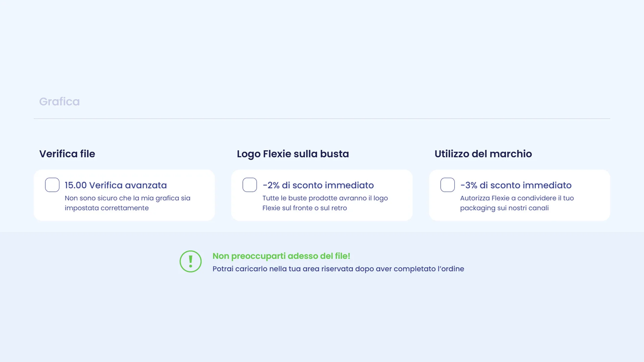
Task: Select the Grafica section heading
Action: click(x=59, y=101)
